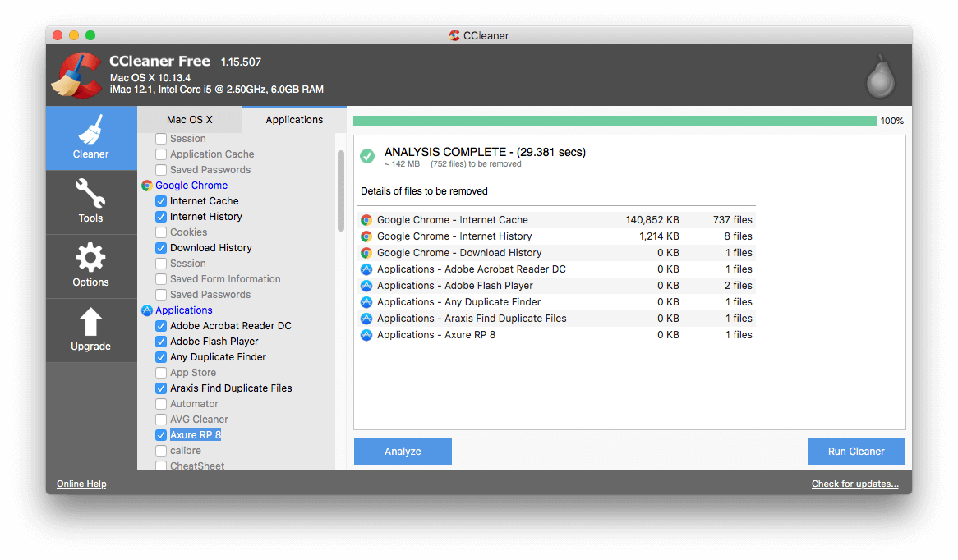
Task: Click 'Details of files to be removed' text
Action: pyautogui.click(x=424, y=192)
